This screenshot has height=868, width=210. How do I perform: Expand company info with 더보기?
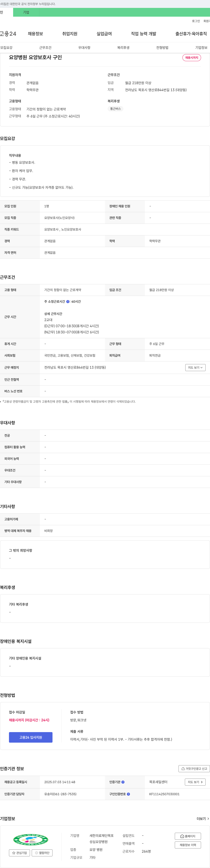[203, 818]
